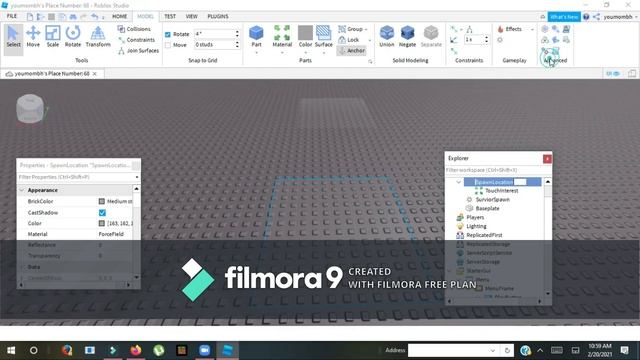Viewport: 640px width, 360px height.
Task: Toggle the CastShadow checkbox
Action: coord(102,213)
